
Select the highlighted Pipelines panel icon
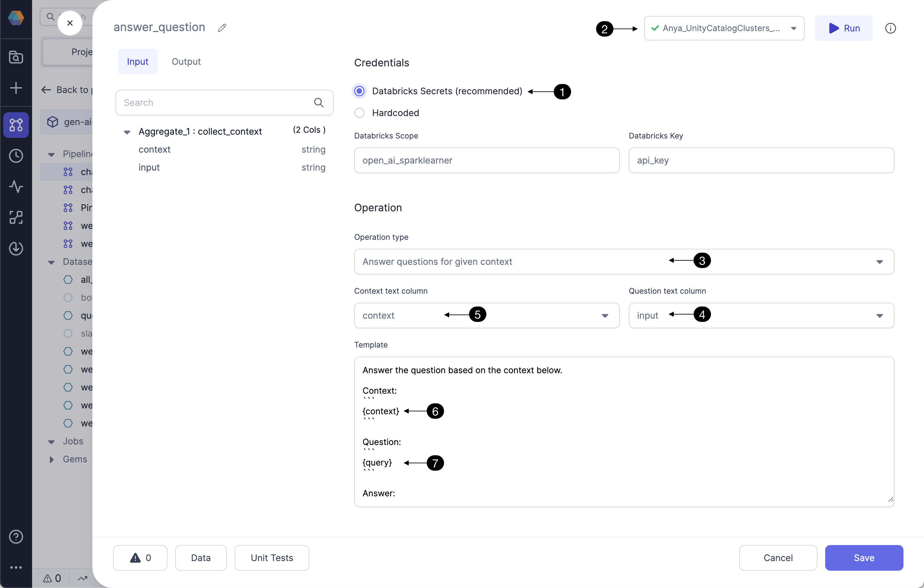[x=16, y=125]
